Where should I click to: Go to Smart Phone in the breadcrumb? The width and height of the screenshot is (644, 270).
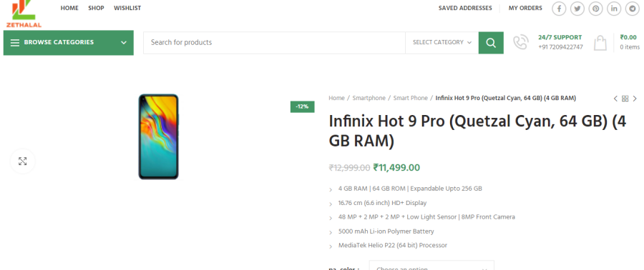click(x=410, y=99)
